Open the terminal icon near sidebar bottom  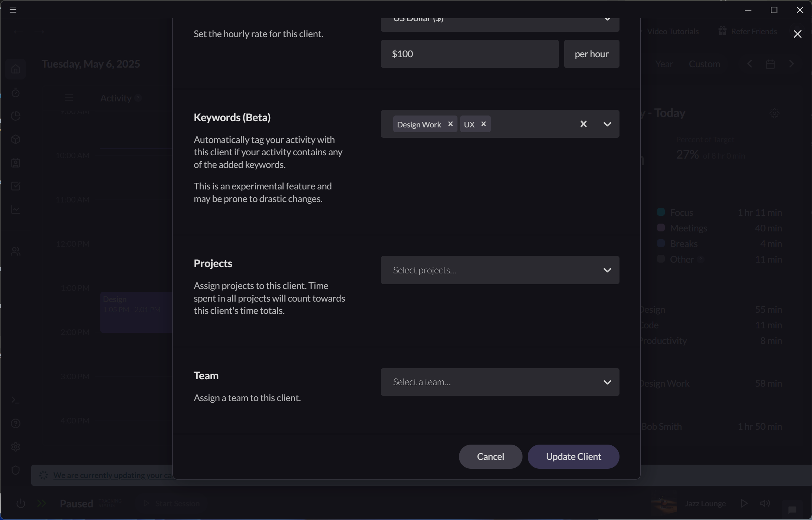[x=16, y=400]
